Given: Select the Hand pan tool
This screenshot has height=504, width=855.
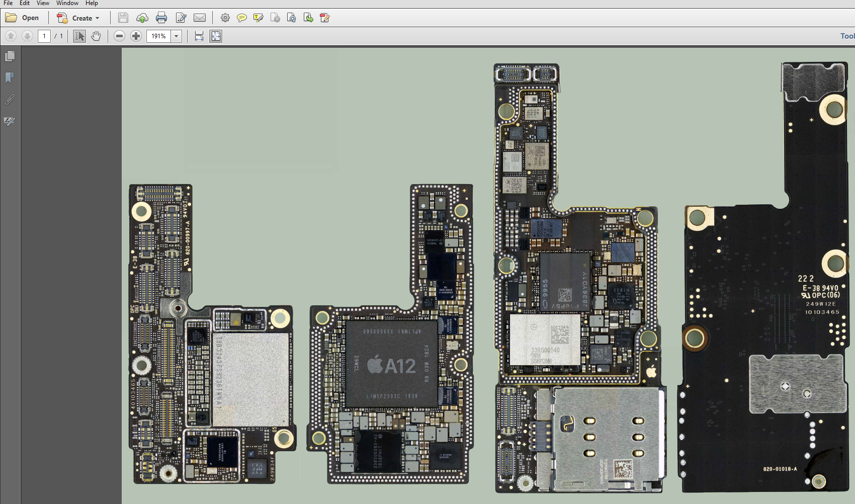Looking at the screenshot, I should click(96, 36).
